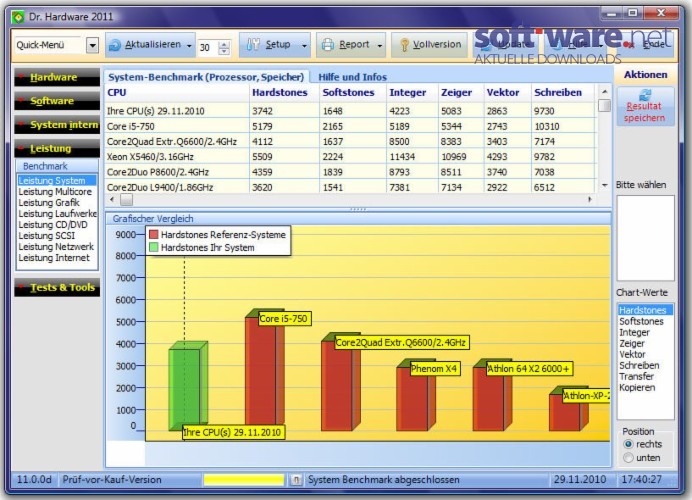Image resolution: width=692 pixels, height=500 pixels.
Task: Expand the Hardware sidebar section
Action: (57, 77)
